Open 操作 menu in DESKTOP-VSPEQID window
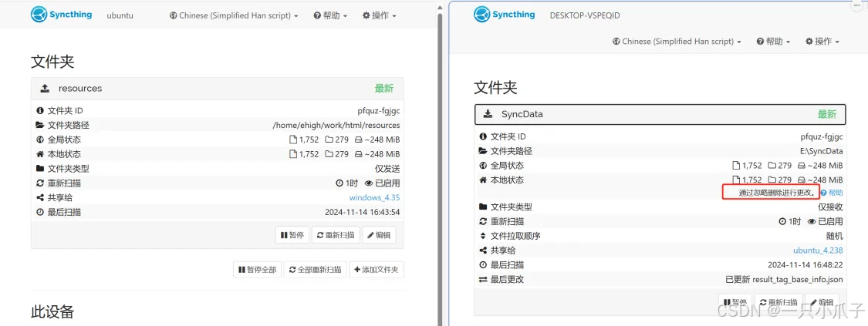Screen dimensions: 868x326 pyautogui.click(x=822, y=42)
